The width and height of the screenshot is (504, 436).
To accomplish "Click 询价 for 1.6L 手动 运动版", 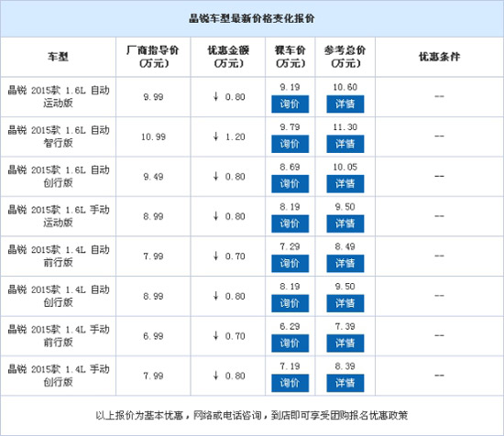I will pos(290,223).
